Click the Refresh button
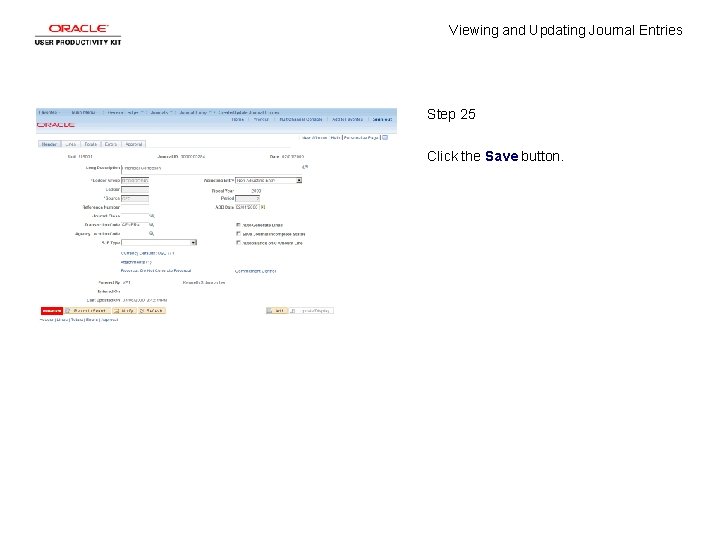 (152, 311)
